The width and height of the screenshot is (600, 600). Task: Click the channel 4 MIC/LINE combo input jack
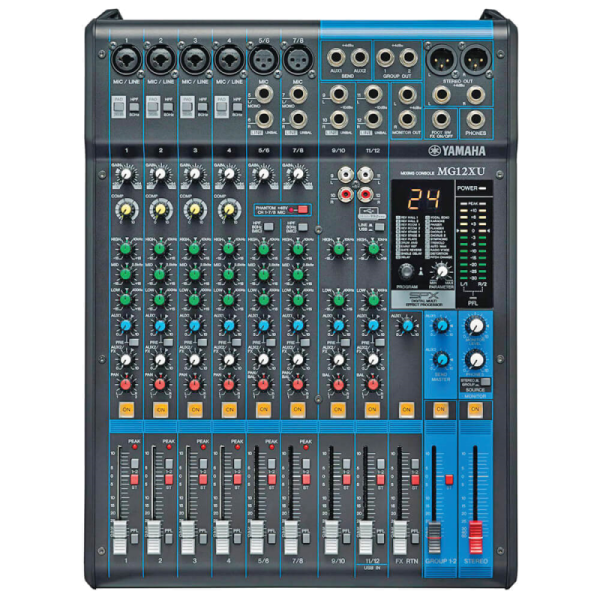(229, 60)
